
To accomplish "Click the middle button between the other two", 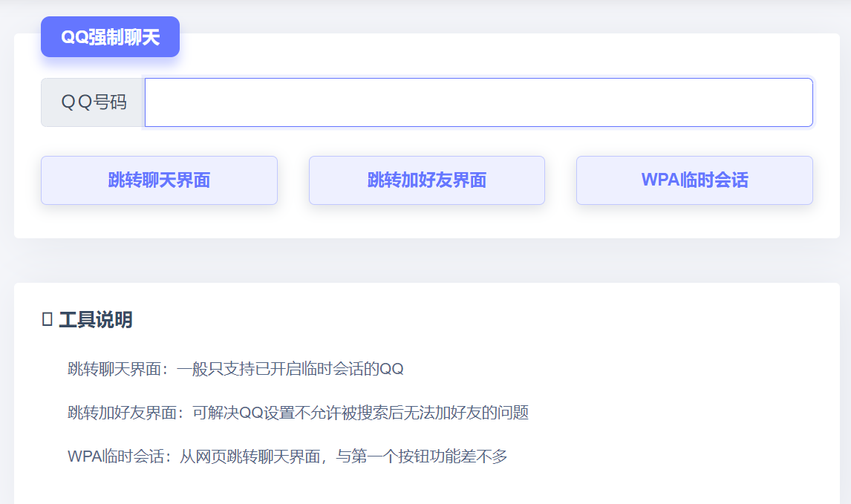I will [x=426, y=180].
